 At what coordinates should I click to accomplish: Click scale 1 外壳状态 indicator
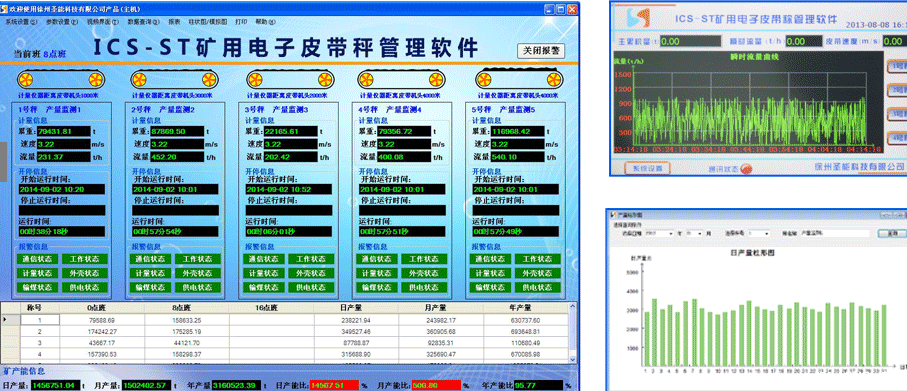click(85, 273)
